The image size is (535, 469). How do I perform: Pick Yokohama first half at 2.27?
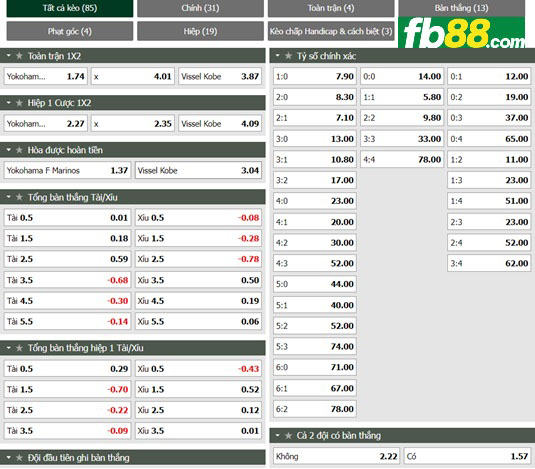pyautogui.click(x=46, y=123)
